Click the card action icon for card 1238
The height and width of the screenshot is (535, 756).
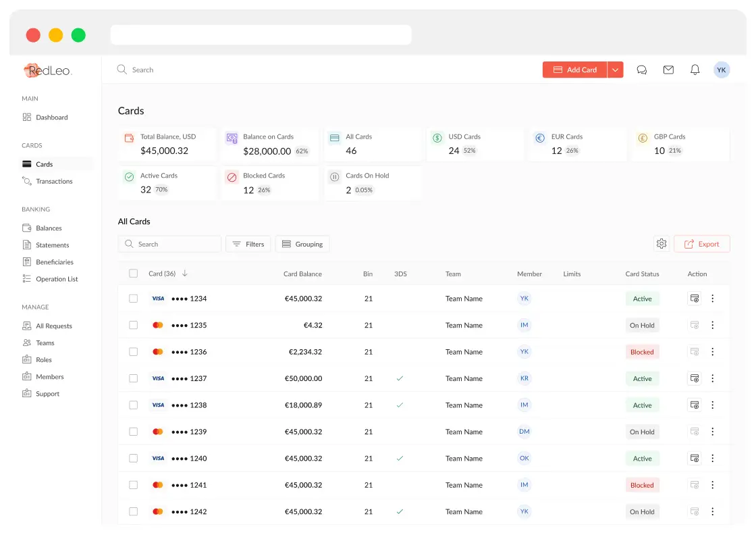695,405
